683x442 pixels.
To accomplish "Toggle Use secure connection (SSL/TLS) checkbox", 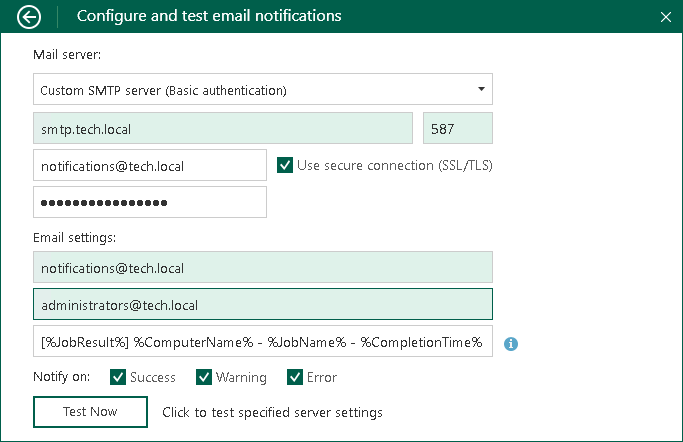I will pyautogui.click(x=285, y=165).
